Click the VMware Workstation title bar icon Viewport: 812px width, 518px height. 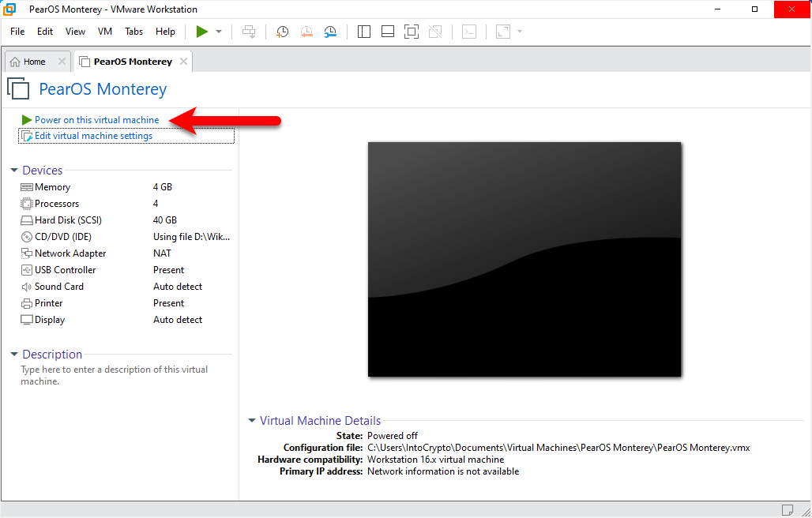(9, 9)
